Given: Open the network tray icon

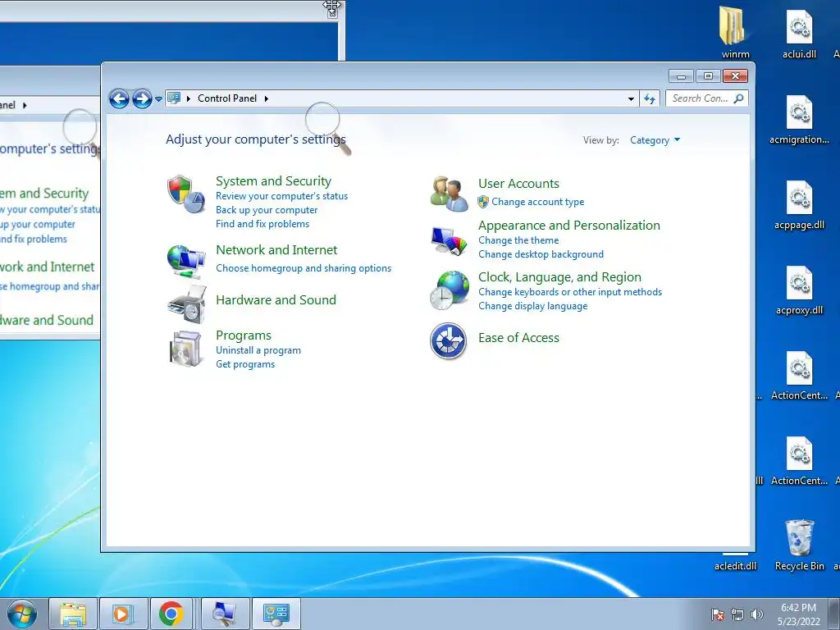Looking at the screenshot, I should [737, 614].
